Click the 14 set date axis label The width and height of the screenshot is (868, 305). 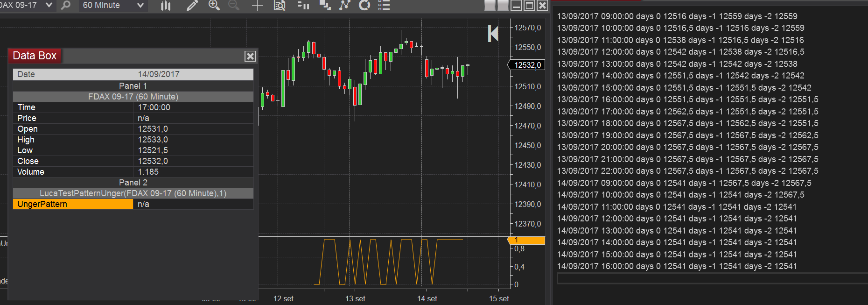[x=427, y=298]
